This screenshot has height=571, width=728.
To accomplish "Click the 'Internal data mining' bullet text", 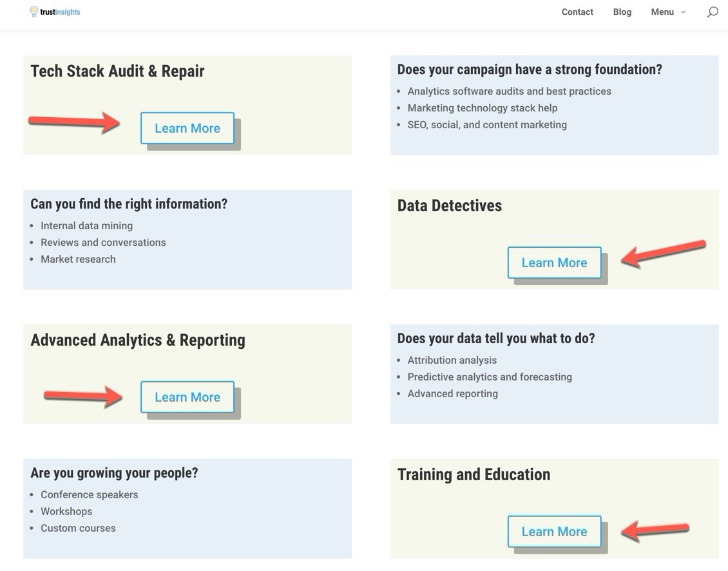I will pos(86,226).
